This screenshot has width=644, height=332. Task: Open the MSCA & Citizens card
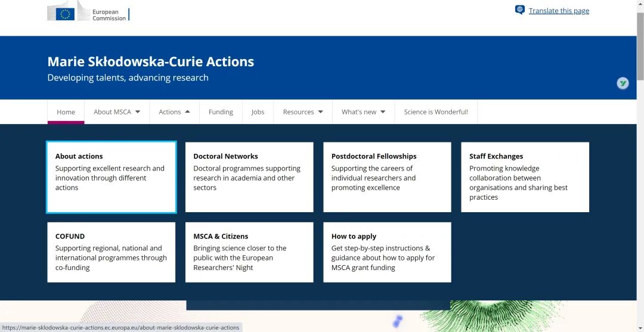pos(249,252)
